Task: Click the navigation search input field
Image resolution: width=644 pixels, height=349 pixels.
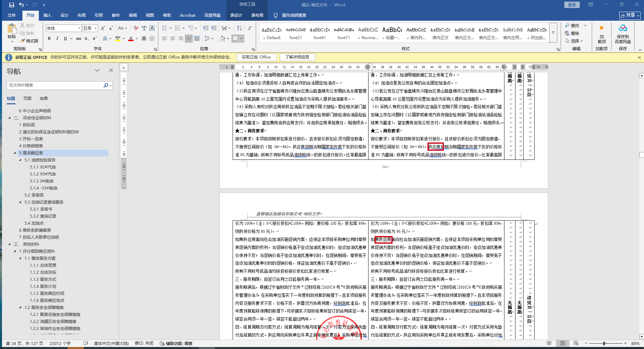Action: point(55,85)
